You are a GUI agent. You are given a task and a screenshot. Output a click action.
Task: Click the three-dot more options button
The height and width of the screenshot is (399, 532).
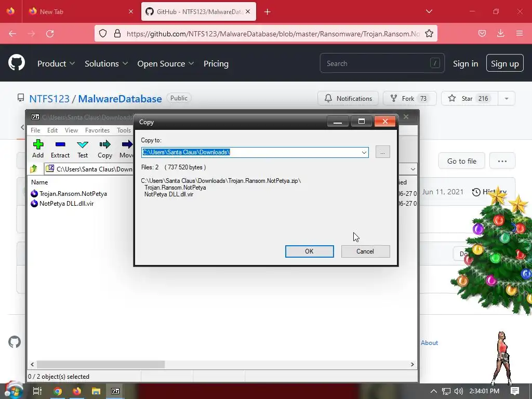(x=502, y=161)
